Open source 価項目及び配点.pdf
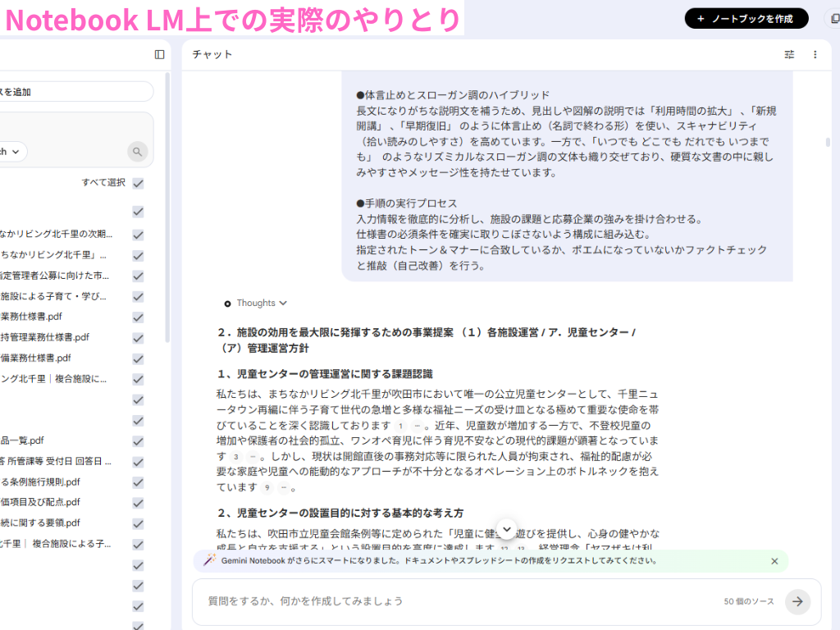 (x=40, y=503)
